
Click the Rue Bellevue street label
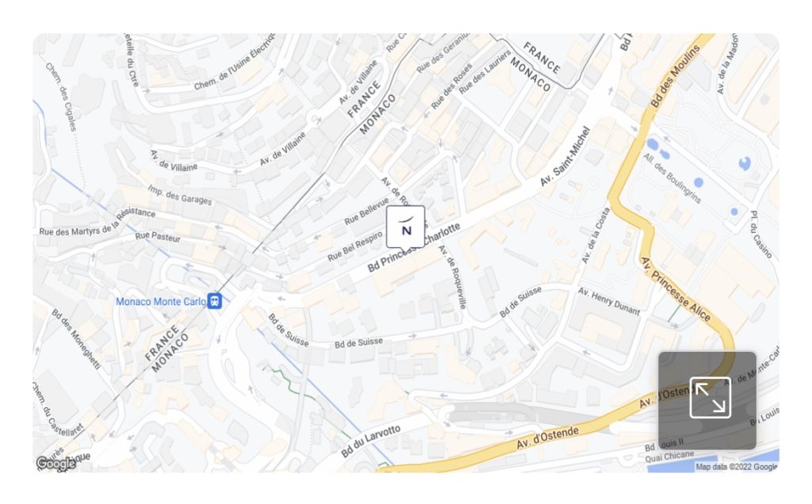click(x=366, y=211)
